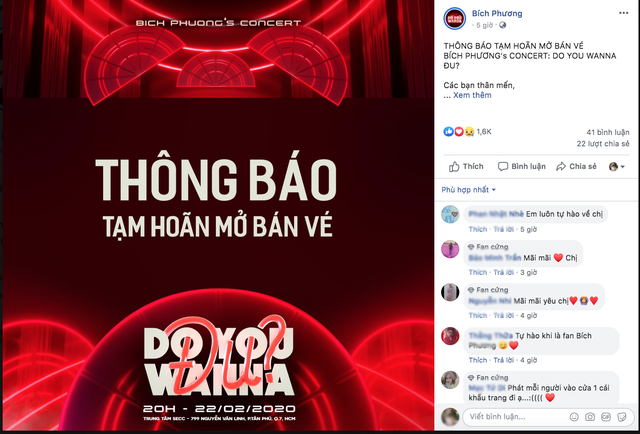Click the Thích like button
This screenshot has width=640, height=434.
point(466,167)
